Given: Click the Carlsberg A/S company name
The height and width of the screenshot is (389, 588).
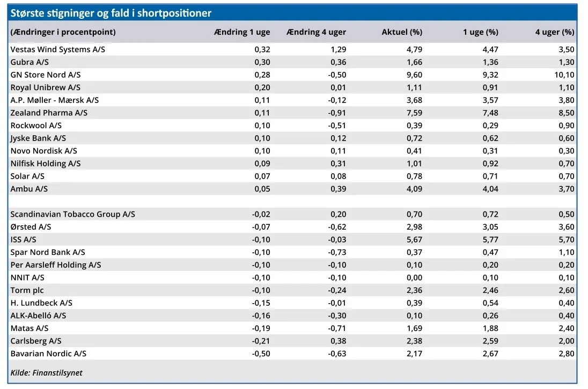Looking at the screenshot, I should pyautogui.click(x=36, y=341).
